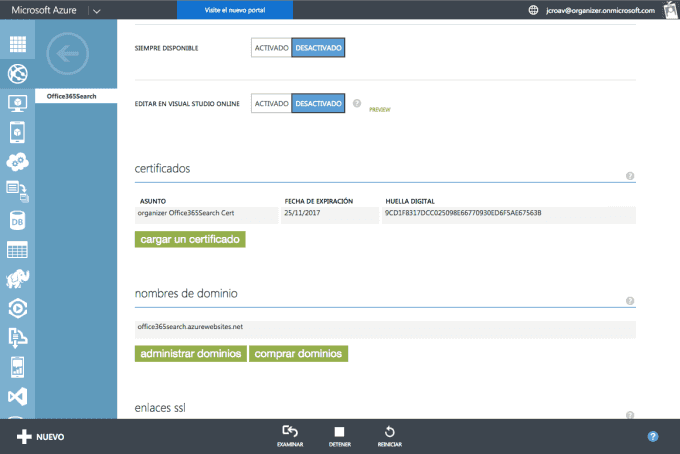
Task: Open Visual Studio Online icon
Action: (x=18, y=396)
